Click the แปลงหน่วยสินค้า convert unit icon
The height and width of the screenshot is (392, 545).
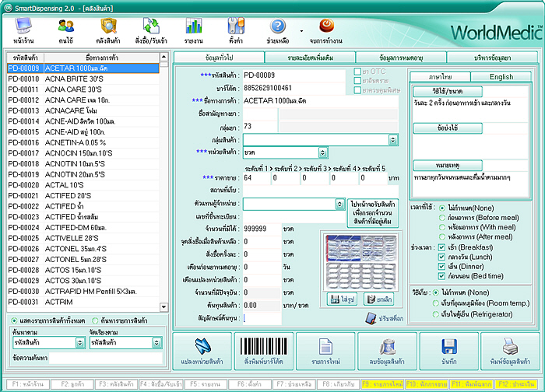(x=202, y=346)
